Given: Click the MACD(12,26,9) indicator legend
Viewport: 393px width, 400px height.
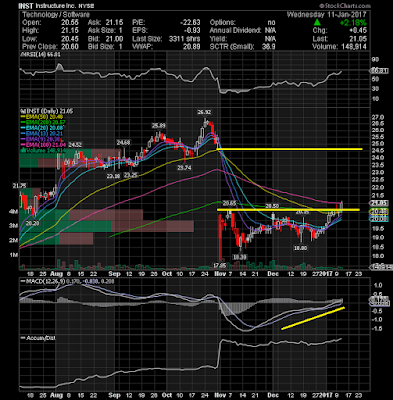Looking at the screenshot, I should point(68,282).
